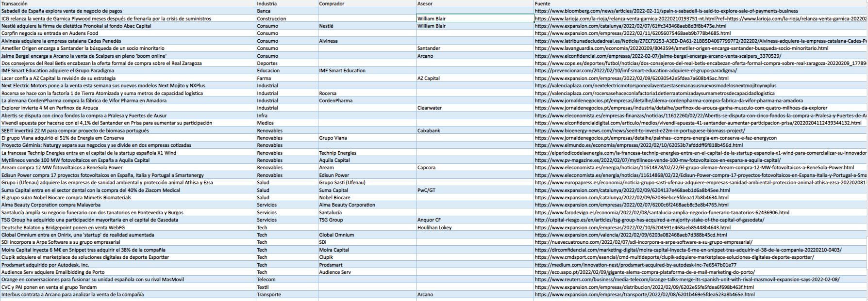Screen dimensions: 868x301
Task: Select 'Arcano' advisor in the Jaime Bergel Scalpers row
Action: pos(475,56)
